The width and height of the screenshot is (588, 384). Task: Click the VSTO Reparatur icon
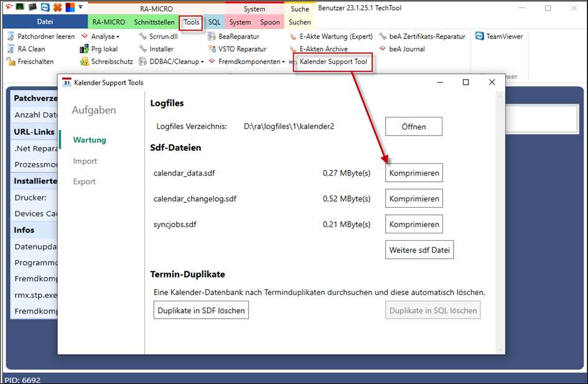point(212,49)
